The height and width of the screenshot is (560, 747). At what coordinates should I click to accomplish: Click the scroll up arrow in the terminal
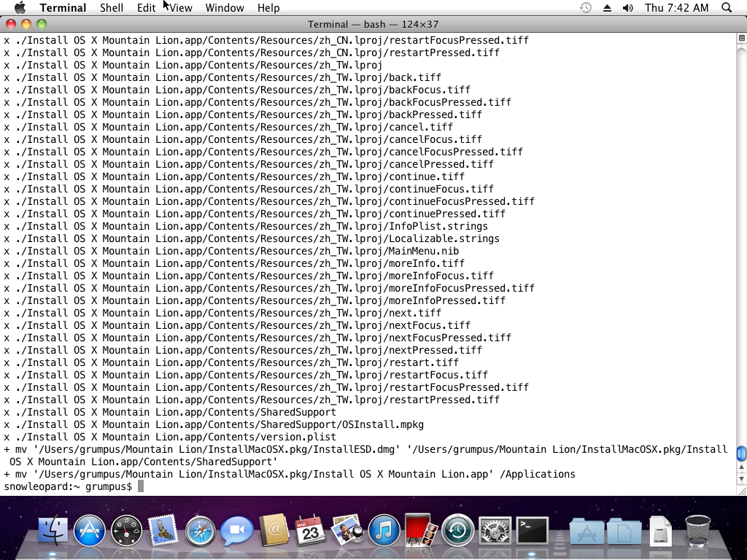[741, 467]
